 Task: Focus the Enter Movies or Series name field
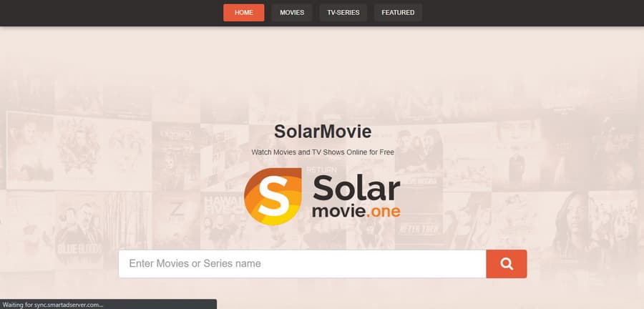pos(302,264)
